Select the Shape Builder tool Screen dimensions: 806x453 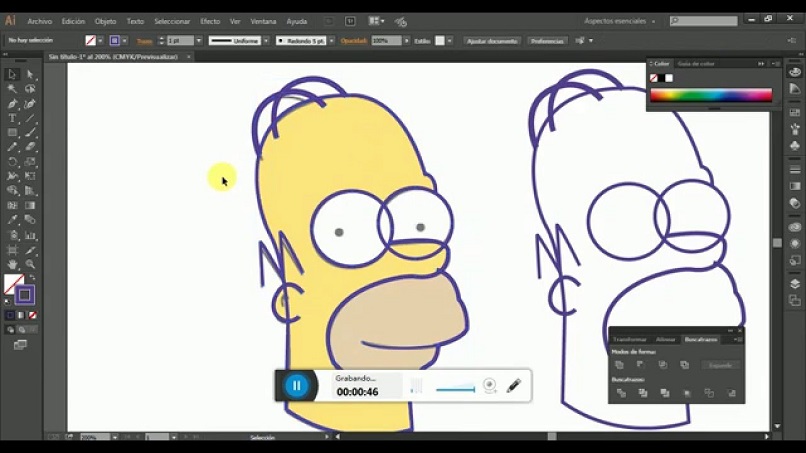[12, 191]
